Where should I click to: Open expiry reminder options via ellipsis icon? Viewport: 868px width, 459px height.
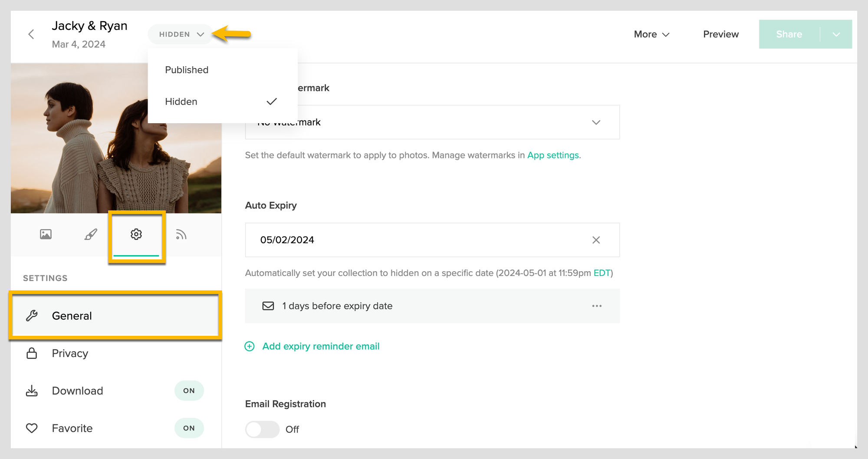(x=596, y=306)
